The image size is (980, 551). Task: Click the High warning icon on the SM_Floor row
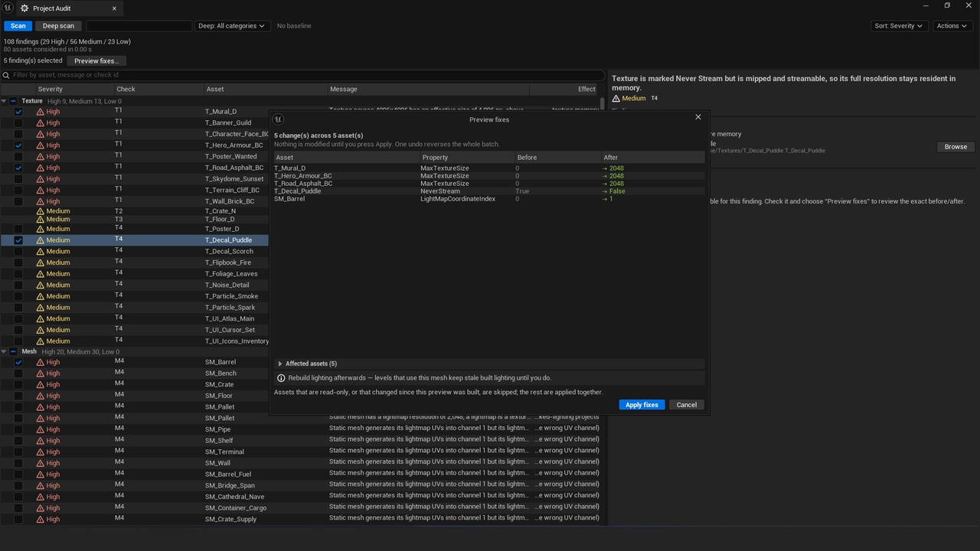(x=41, y=396)
